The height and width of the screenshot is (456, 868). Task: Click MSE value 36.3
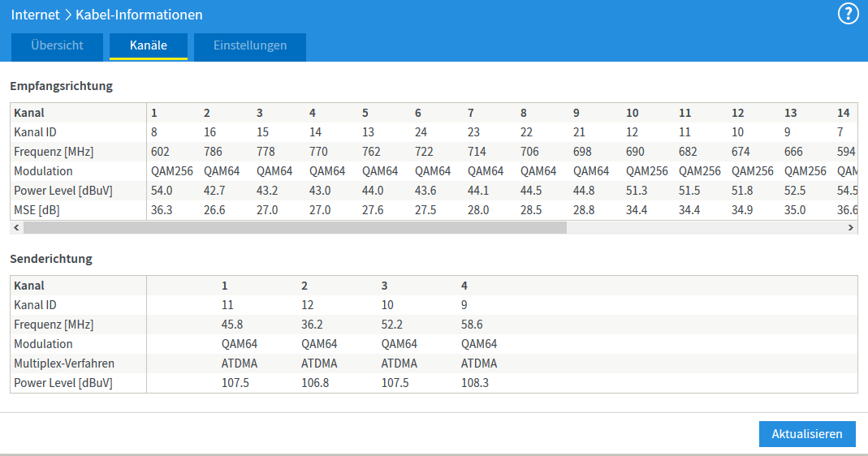pos(162,210)
